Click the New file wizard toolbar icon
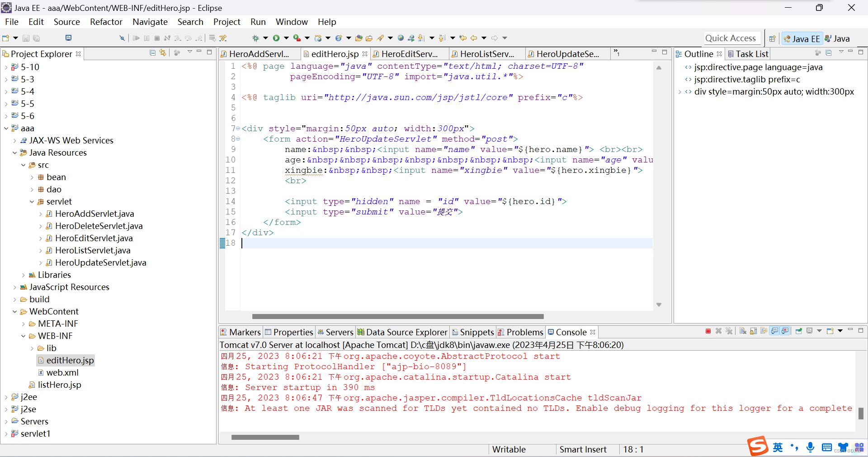 pos(6,38)
